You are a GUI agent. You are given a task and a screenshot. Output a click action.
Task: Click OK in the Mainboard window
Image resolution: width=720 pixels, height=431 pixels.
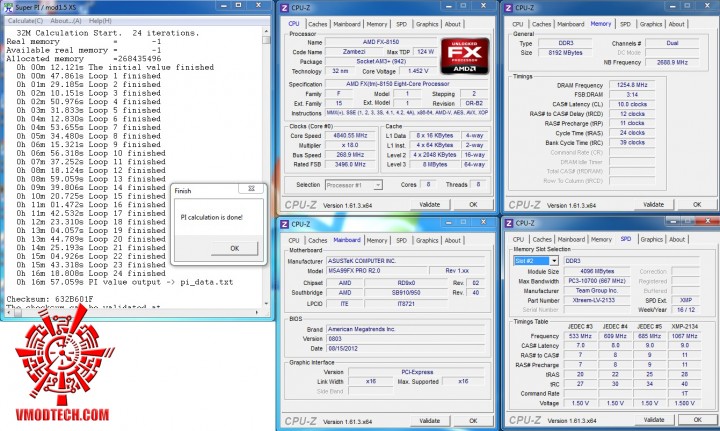pos(473,421)
